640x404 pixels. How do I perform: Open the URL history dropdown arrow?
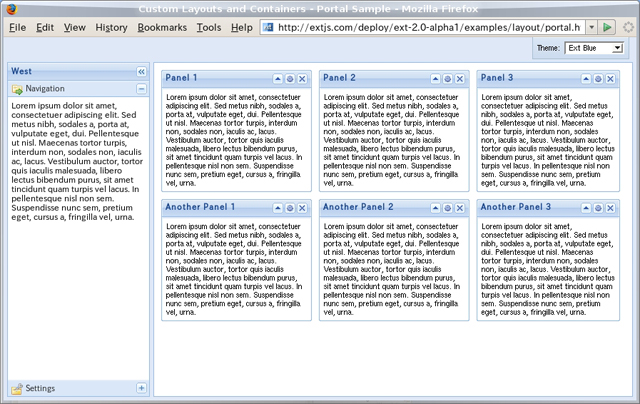point(591,27)
